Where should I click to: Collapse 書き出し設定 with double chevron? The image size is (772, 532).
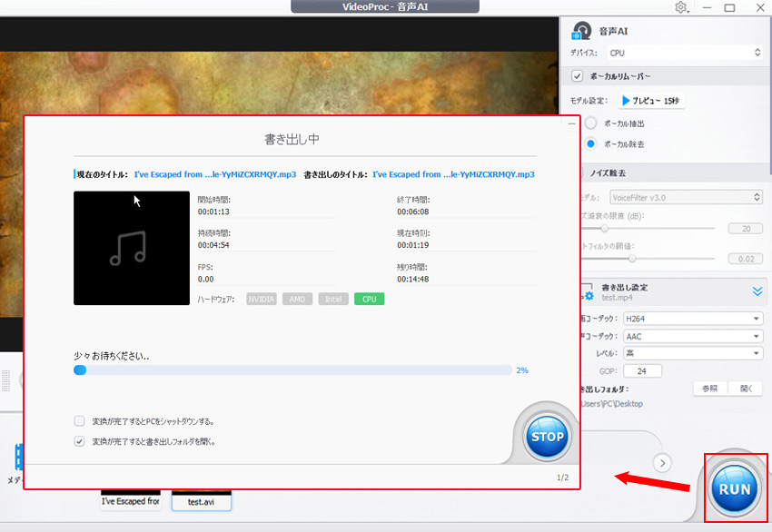click(757, 291)
